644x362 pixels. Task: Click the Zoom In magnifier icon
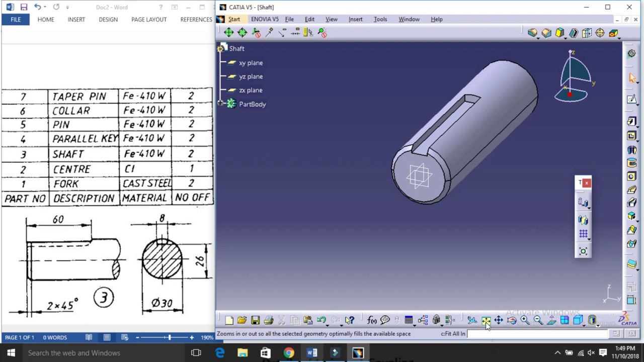click(525, 320)
